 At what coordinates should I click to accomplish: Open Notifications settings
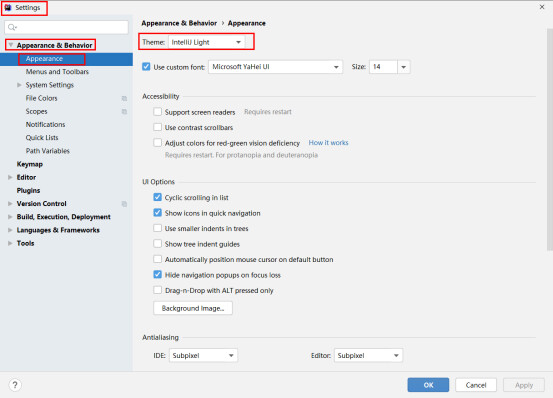tap(45, 124)
